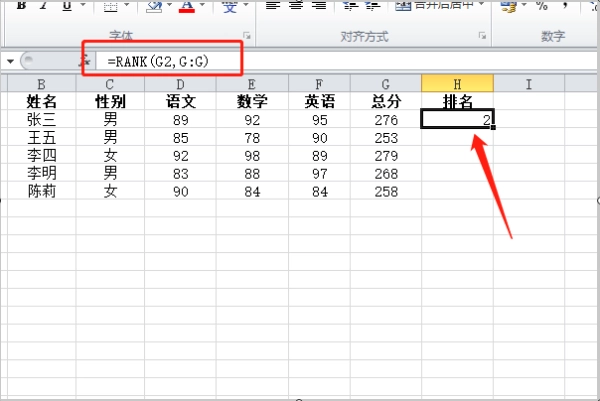
Task: Click the fill color bucket icon
Action: pos(154,5)
